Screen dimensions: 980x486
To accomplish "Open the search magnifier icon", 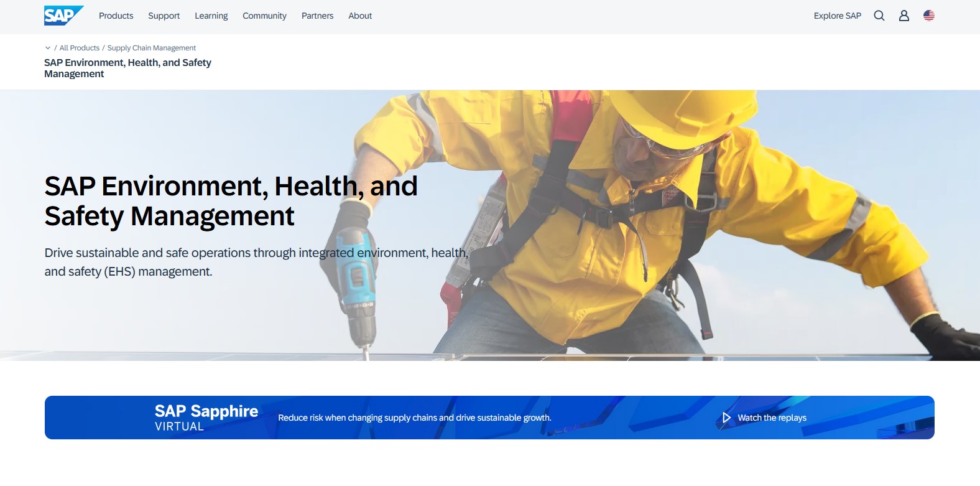I will click(x=879, y=16).
